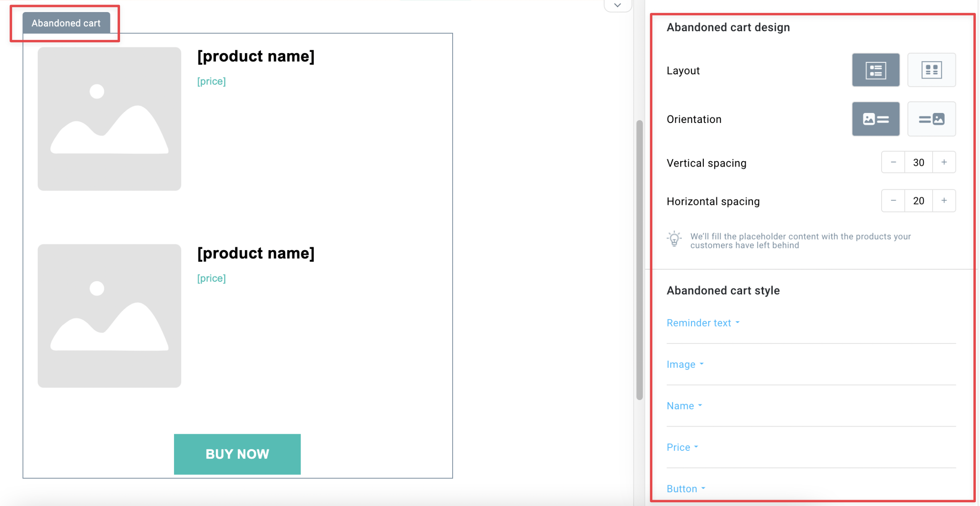Select the list layout icon
Viewport: 980px width, 506px height.
pos(876,70)
